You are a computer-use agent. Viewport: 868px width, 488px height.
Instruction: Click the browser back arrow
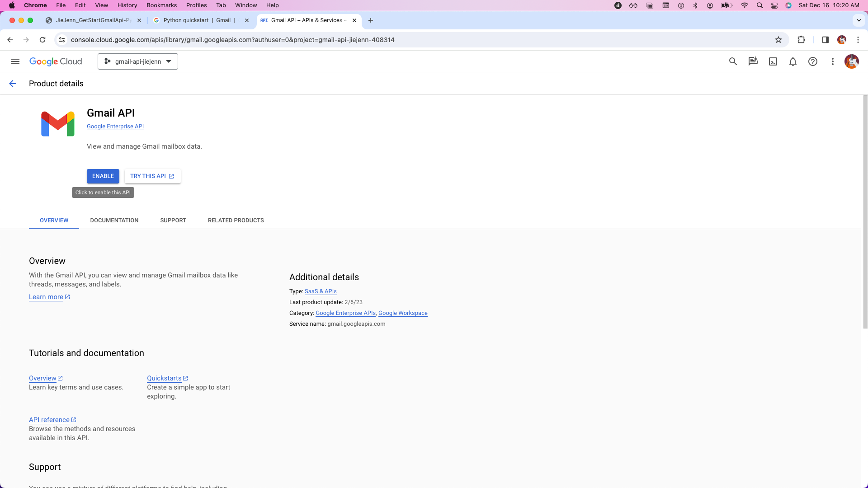pyautogui.click(x=10, y=40)
